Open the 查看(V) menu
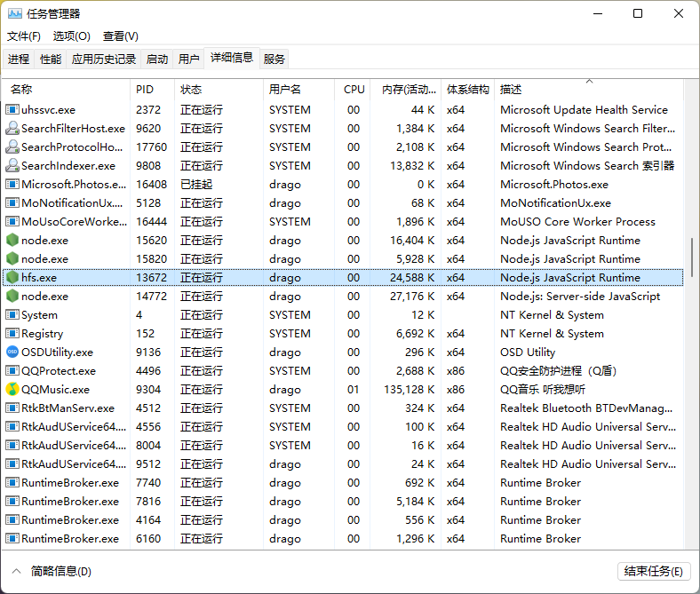This screenshot has width=700, height=594. [121, 36]
